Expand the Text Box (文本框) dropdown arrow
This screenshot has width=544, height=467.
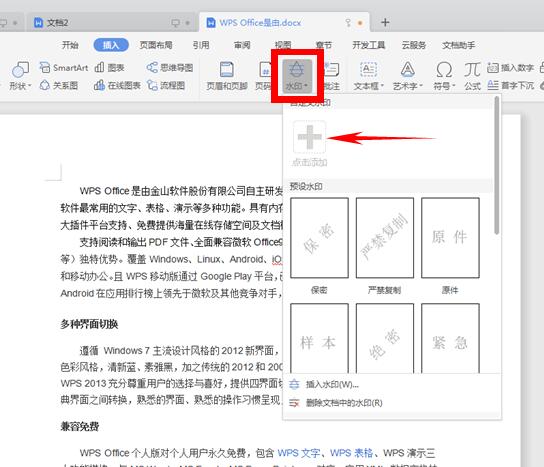pyautogui.click(x=382, y=86)
